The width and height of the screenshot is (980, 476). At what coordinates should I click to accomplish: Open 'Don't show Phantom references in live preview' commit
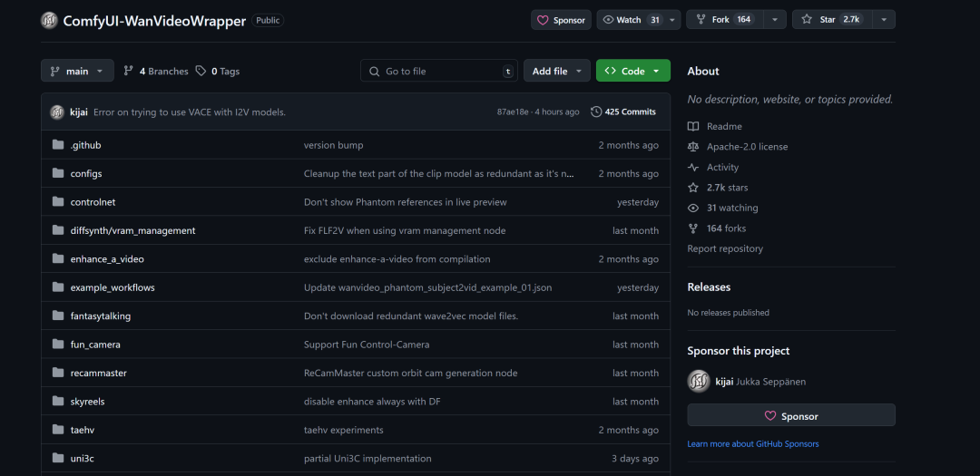click(x=405, y=202)
